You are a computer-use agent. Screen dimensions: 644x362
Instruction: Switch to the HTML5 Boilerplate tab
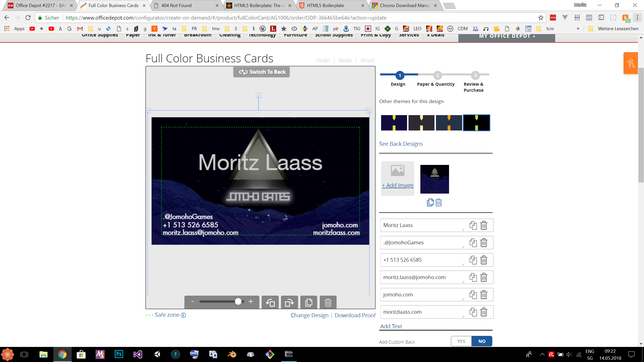[325, 5]
